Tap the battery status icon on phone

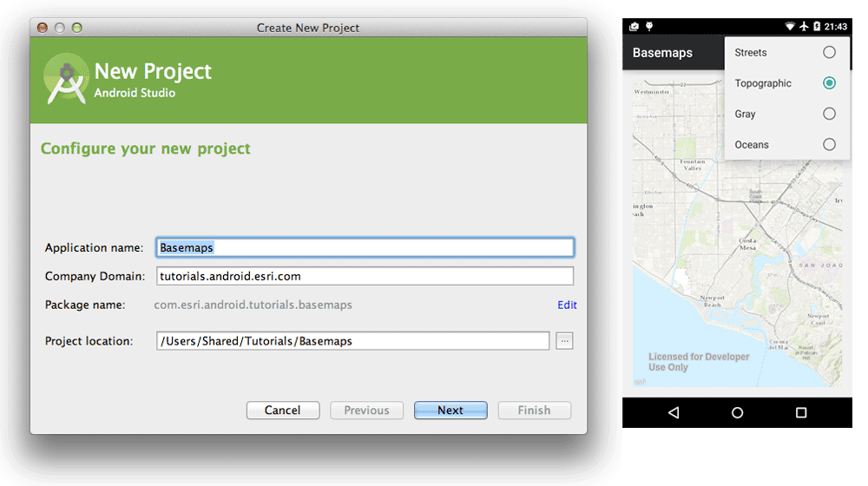click(x=817, y=26)
